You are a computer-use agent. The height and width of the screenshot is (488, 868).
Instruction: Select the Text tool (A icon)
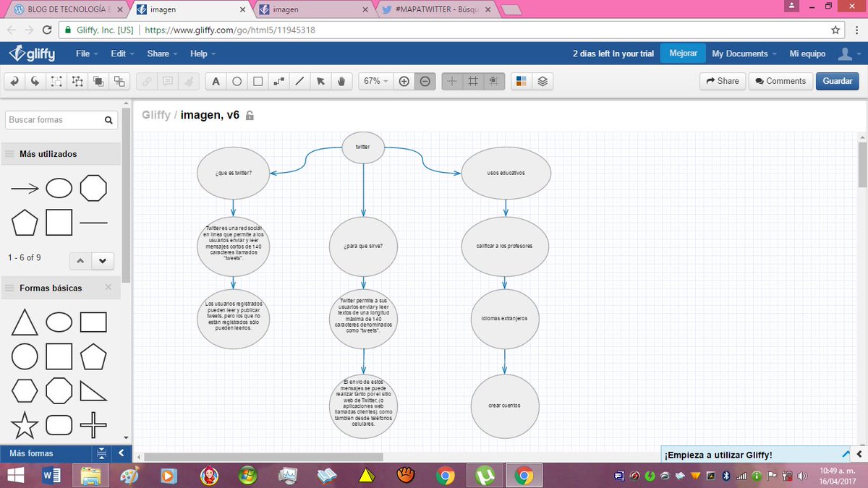click(x=216, y=81)
